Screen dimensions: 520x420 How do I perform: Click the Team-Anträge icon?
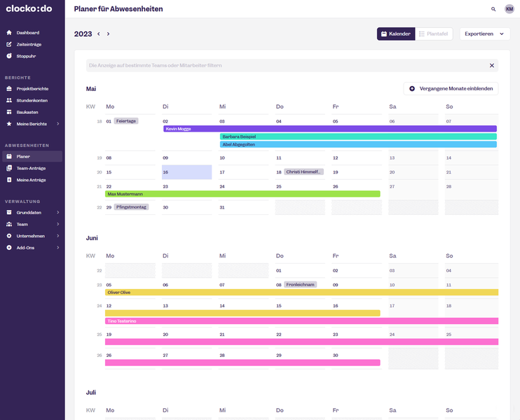[9, 168]
